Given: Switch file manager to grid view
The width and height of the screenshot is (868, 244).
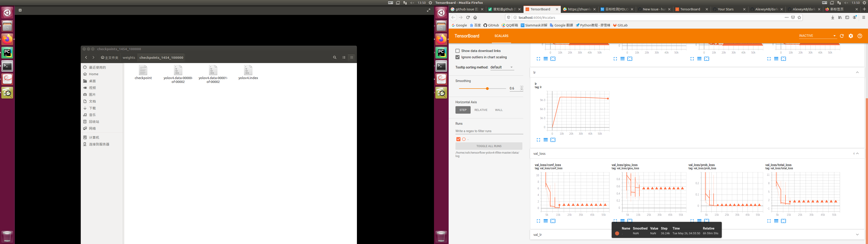Looking at the screenshot, I should tap(352, 58).
